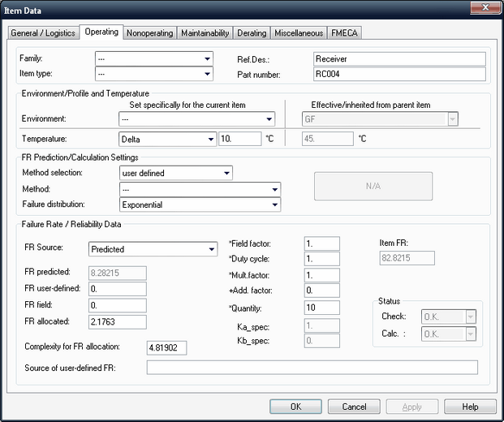504x422 pixels.
Task: Click the Help button
Action: click(x=470, y=407)
